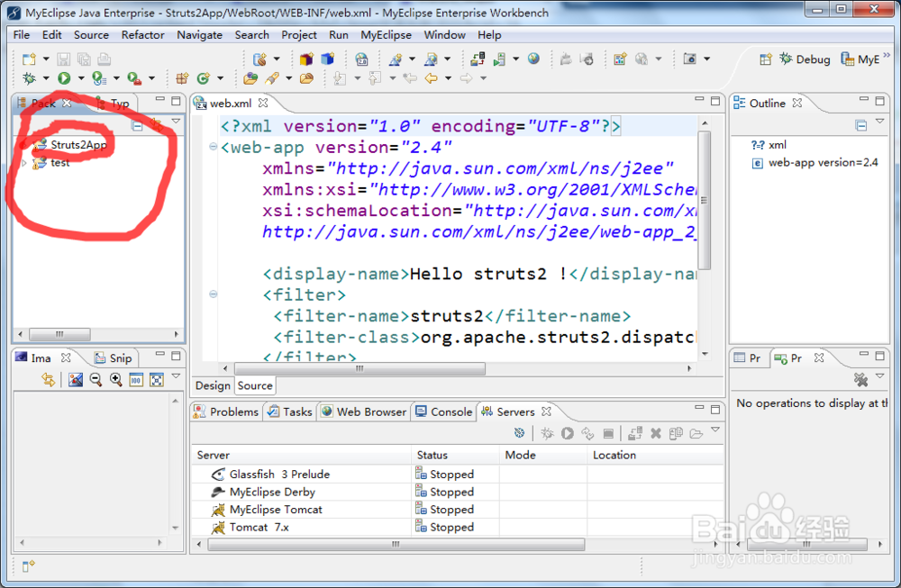Click the Servers view horizontal scrollbar
This screenshot has height=588, width=901.
396,544
